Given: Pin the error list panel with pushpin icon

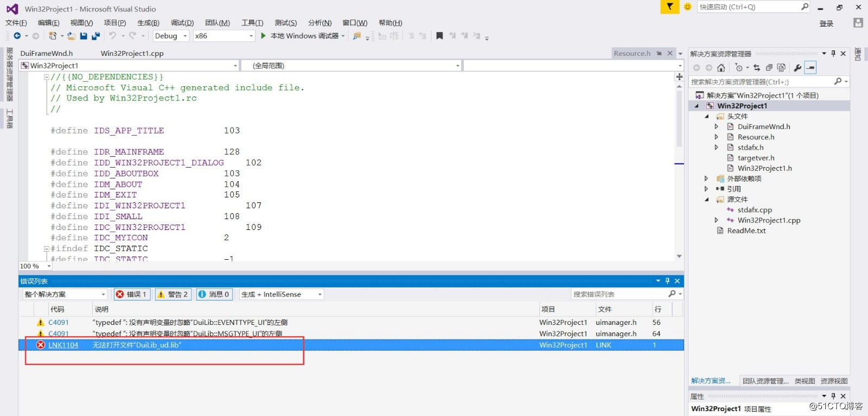Looking at the screenshot, I should coord(667,281).
